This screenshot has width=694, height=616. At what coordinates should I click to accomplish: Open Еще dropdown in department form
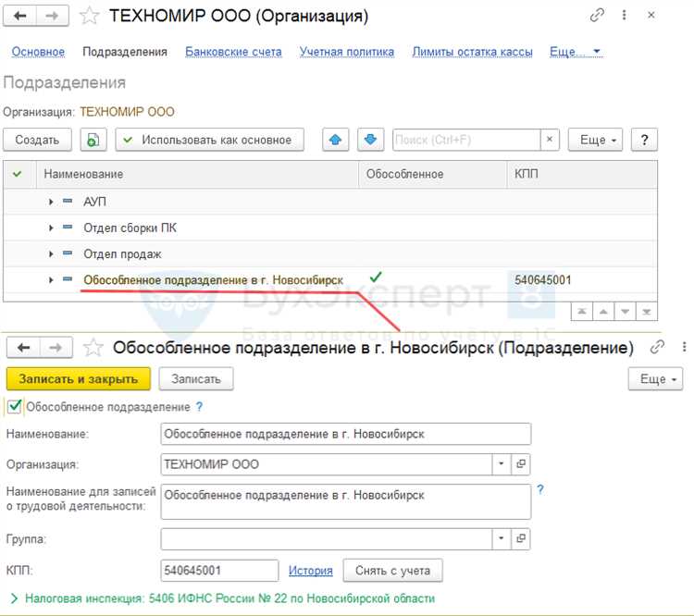click(655, 379)
